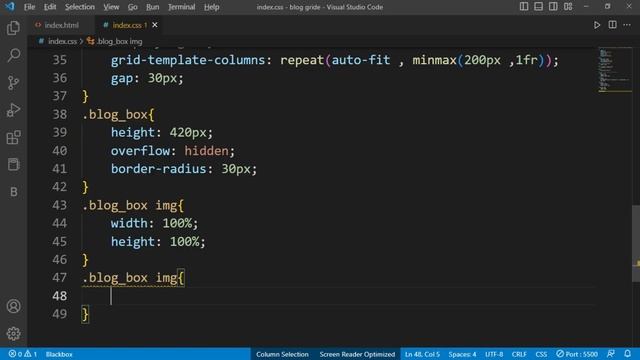640x360 pixels.
Task: Click Port : 5500 live server status
Action: [577, 354]
